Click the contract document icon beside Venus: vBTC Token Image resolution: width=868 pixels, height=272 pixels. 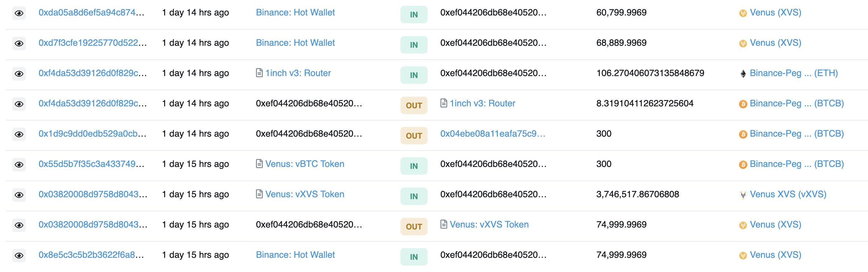click(259, 164)
